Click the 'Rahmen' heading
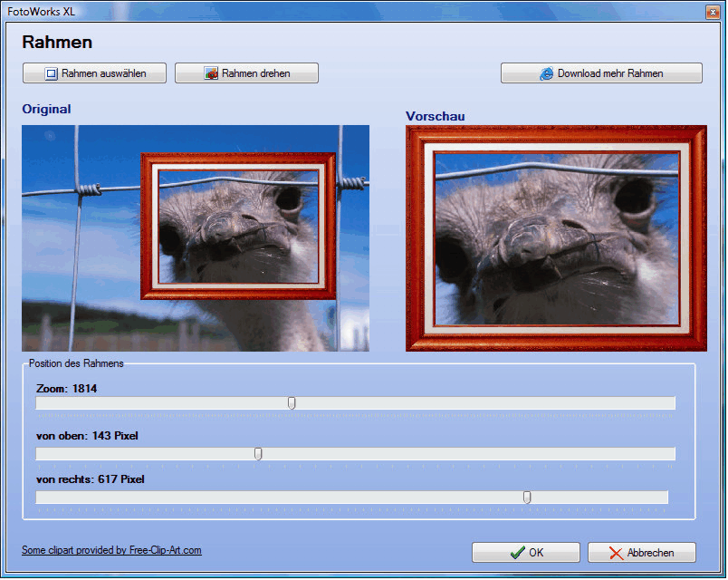The height and width of the screenshot is (580, 728). click(57, 43)
